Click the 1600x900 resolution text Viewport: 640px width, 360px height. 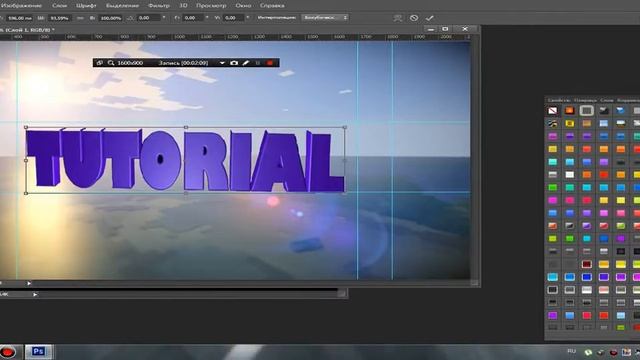(130, 63)
